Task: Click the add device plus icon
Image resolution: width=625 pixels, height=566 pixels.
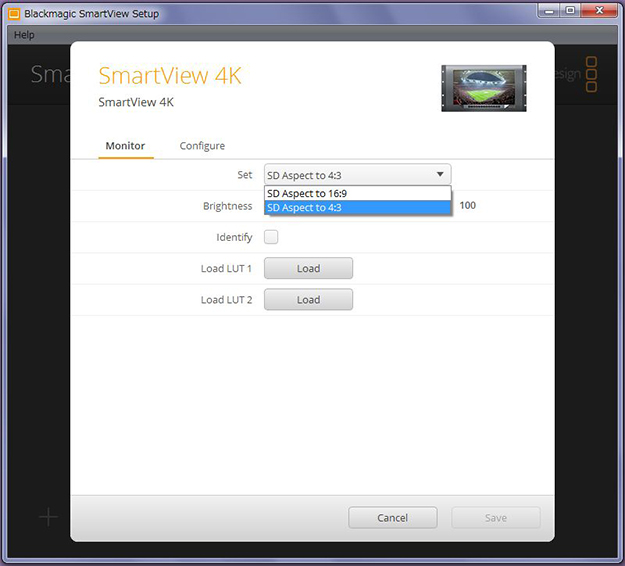Action: click(48, 517)
